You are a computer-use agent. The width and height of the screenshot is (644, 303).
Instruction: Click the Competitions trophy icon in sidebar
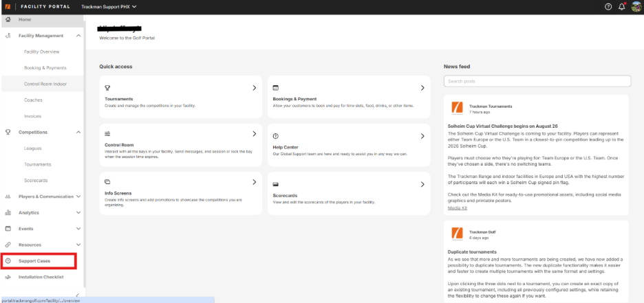coord(8,132)
